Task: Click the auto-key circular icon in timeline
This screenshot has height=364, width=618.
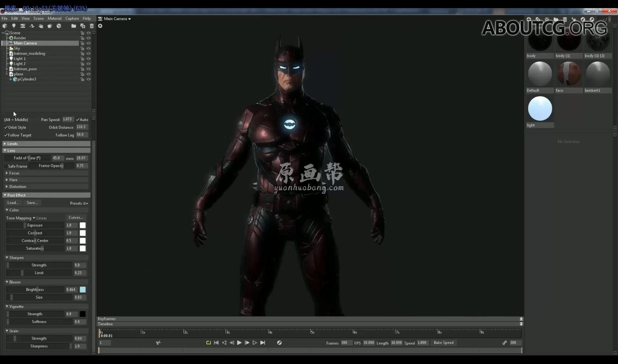Action: pos(279,343)
